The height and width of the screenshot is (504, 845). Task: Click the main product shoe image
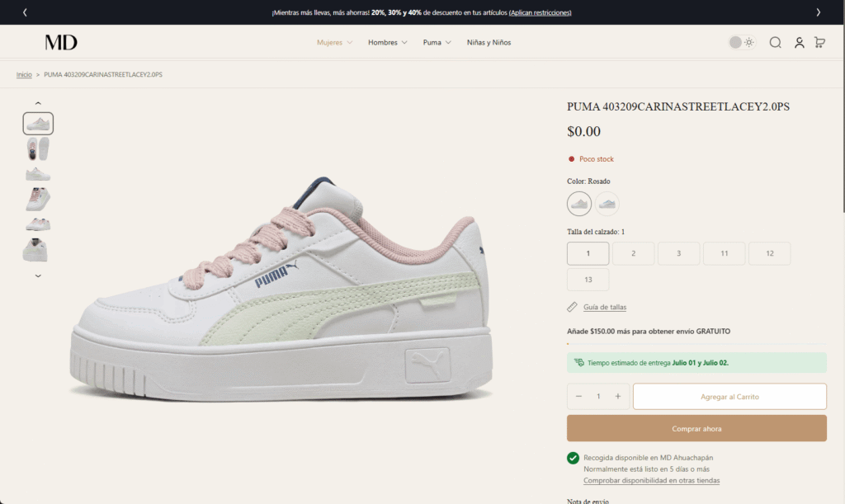pos(281,290)
